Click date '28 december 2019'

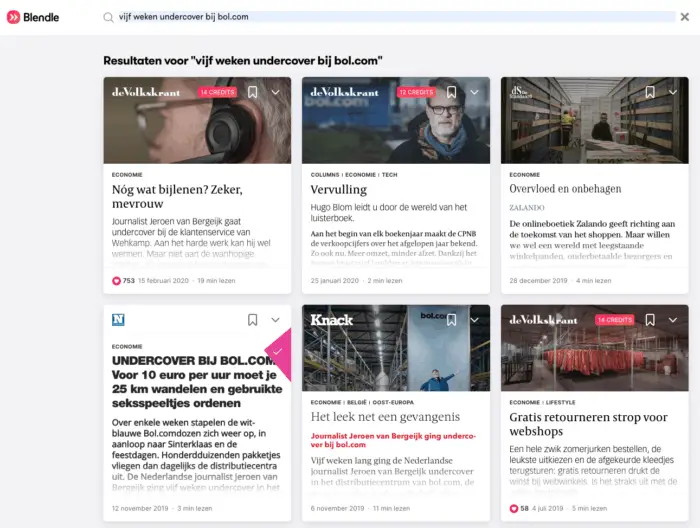click(538, 281)
